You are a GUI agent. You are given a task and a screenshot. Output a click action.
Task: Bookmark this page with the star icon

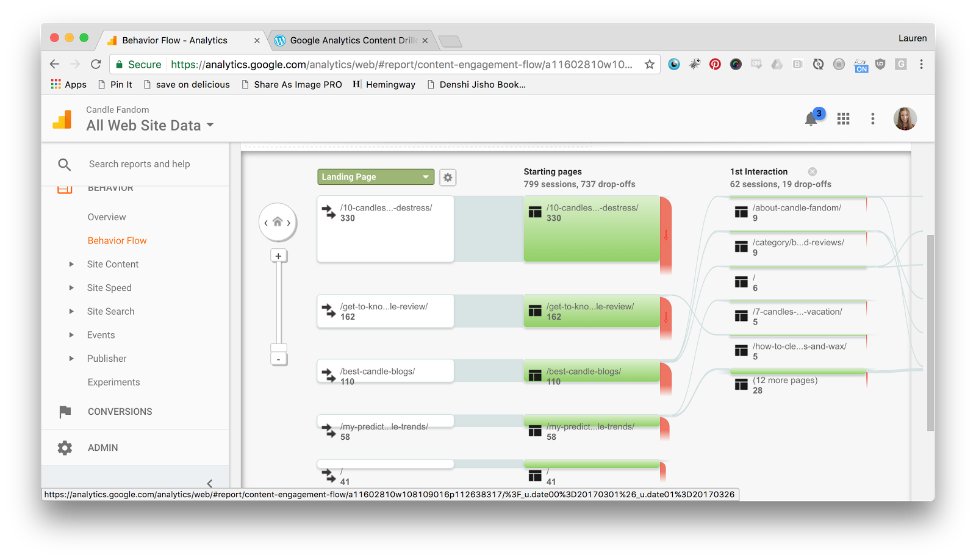tap(650, 65)
